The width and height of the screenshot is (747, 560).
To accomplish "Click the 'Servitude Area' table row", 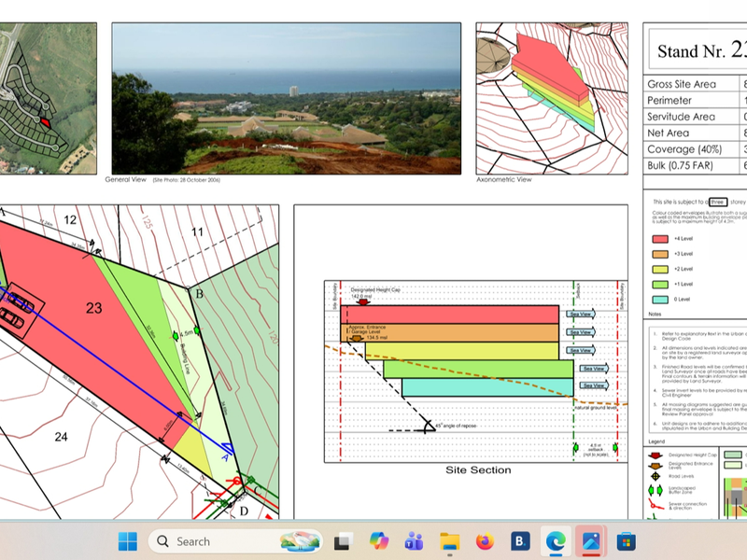I will tap(695, 116).
